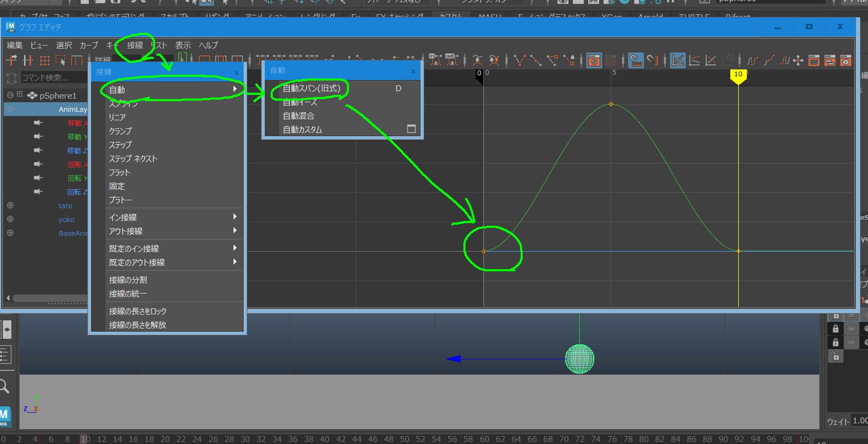Click the コマンド検索 search field
The height and width of the screenshot is (444, 868).
point(53,78)
